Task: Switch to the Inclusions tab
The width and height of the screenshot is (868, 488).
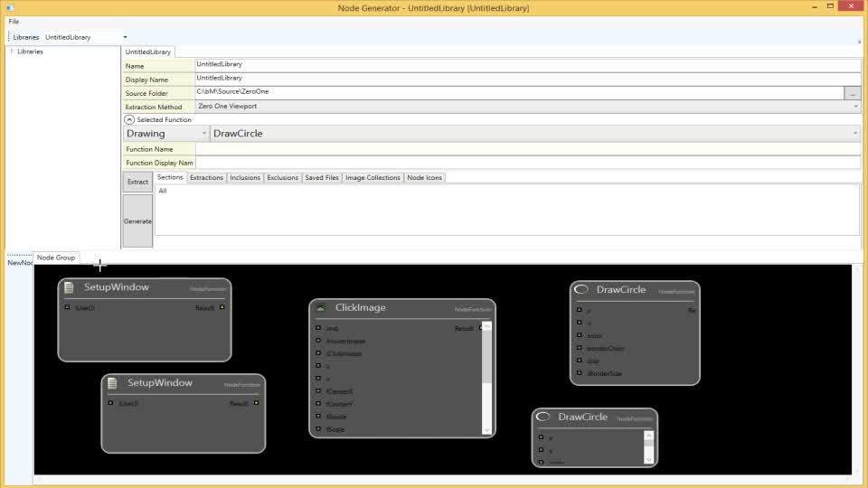Action: 245,178
